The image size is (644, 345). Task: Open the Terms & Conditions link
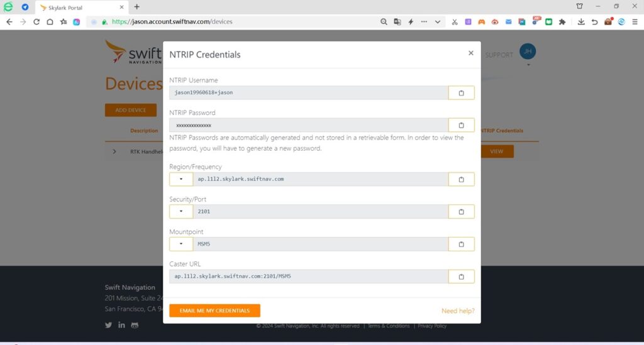pyautogui.click(x=389, y=326)
